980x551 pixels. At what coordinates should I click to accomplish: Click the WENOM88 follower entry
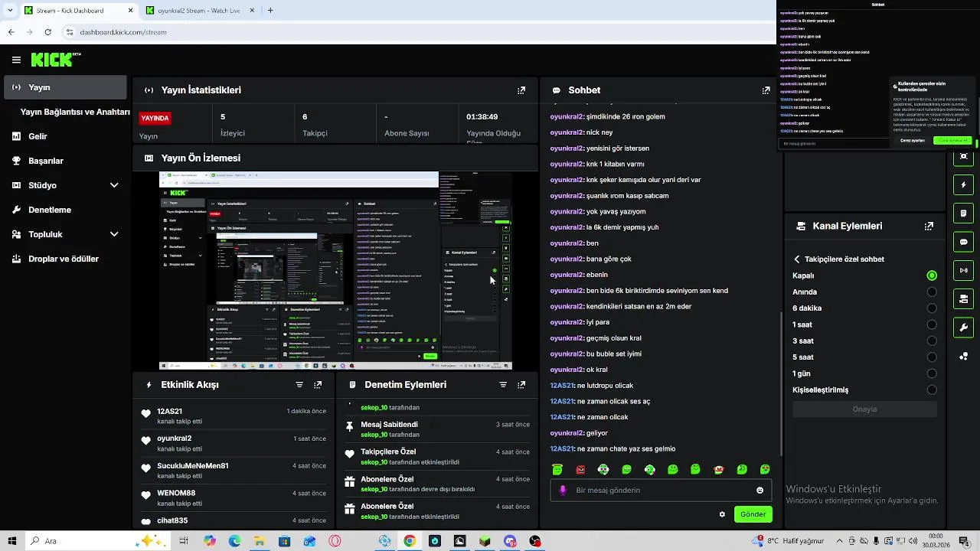pos(233,498)
